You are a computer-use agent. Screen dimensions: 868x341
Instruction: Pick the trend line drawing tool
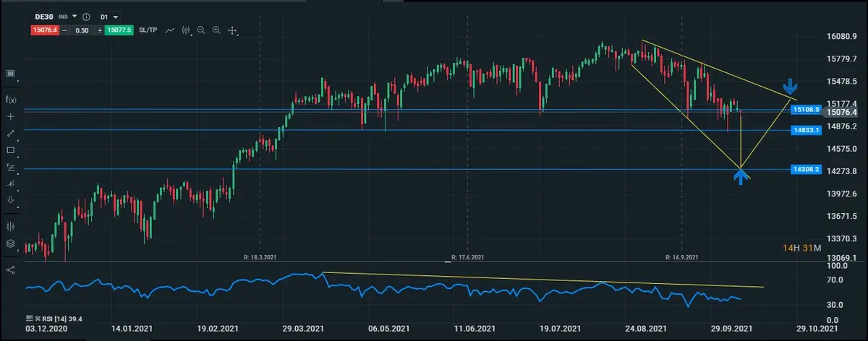coord(11,134)
